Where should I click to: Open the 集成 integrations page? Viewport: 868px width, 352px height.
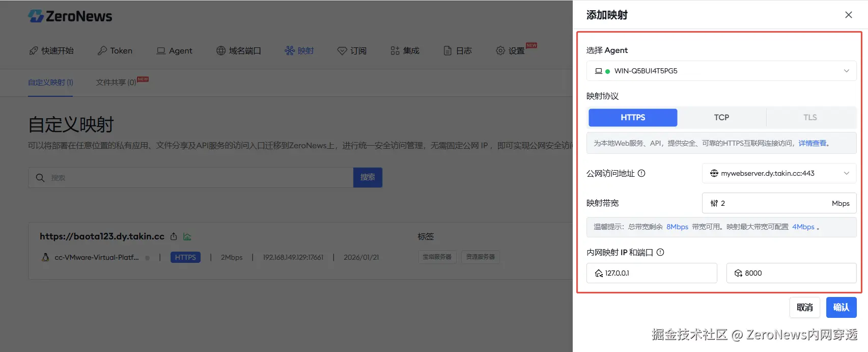pyautogui.click(x=405, y=50)
